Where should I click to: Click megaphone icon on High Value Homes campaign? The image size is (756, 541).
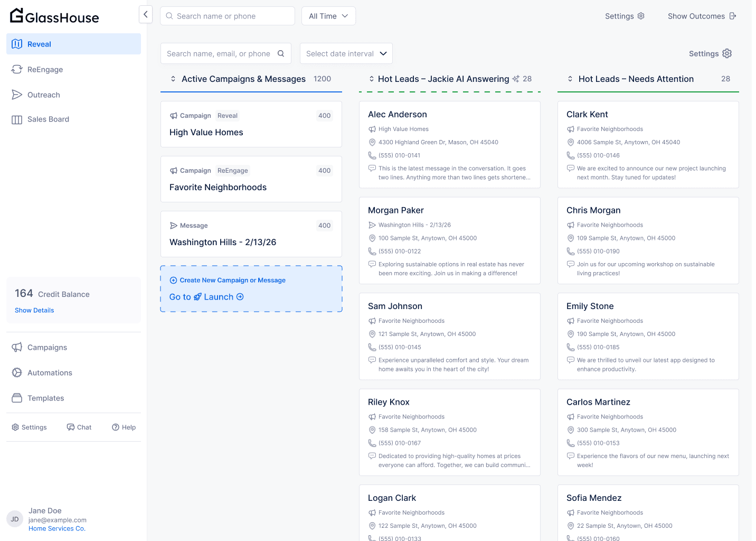174,116
